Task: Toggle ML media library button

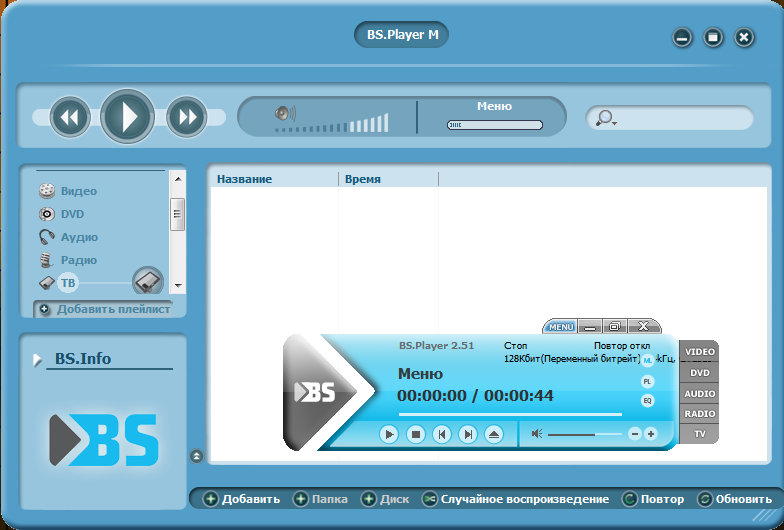Action: point(648,360)
